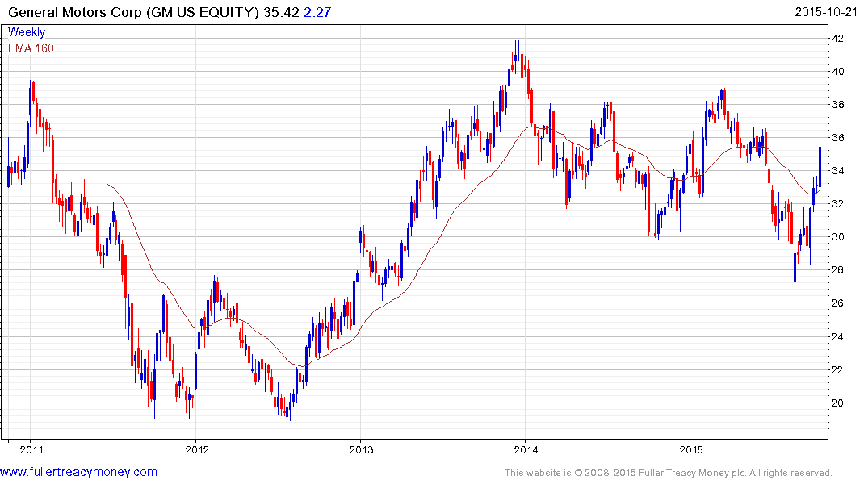The height and width of the screenshot is (484, 868).
Task: Click the 30 price axis label
Action: (x=838, y=236)
